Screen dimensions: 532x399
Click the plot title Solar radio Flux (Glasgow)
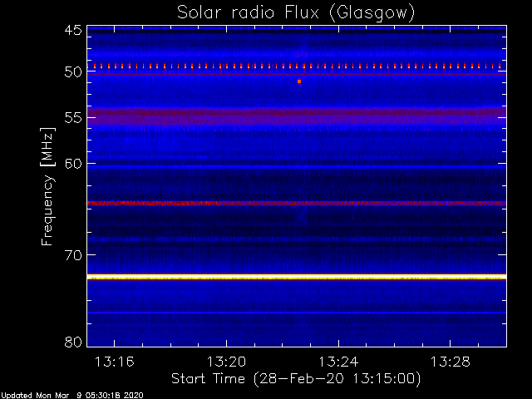296,13
